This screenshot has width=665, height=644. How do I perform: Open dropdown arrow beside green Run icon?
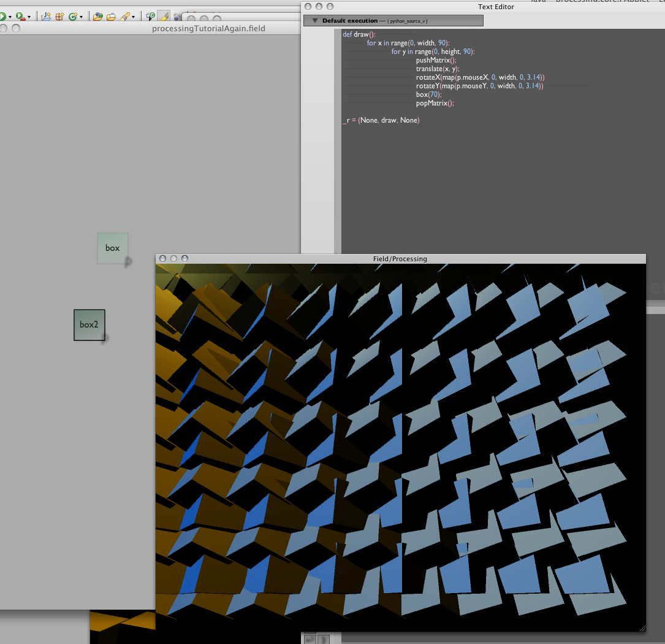tap(10, 17)
